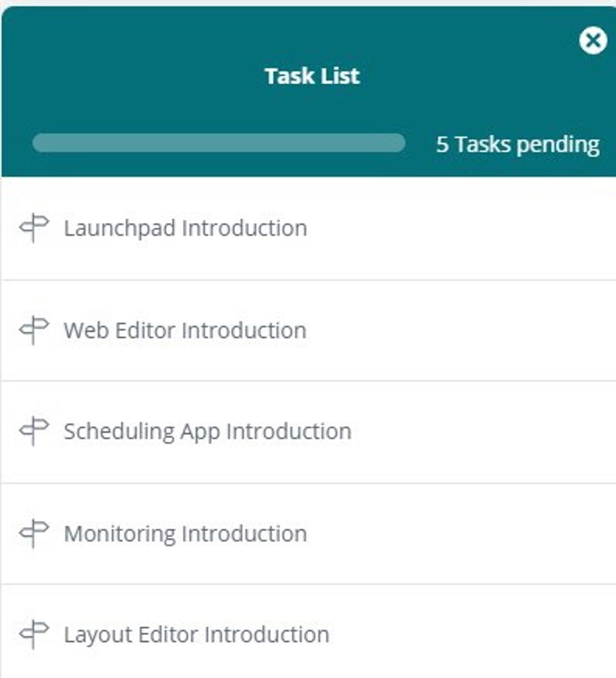
Task: Click blank space right of Scheduling App Introduction
Action: [x=484, y=432]
